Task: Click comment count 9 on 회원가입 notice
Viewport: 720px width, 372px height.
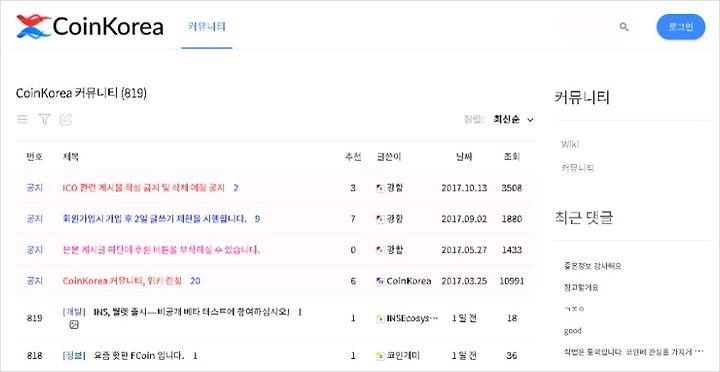Action: pyautogui.click(x=257, y=219)
